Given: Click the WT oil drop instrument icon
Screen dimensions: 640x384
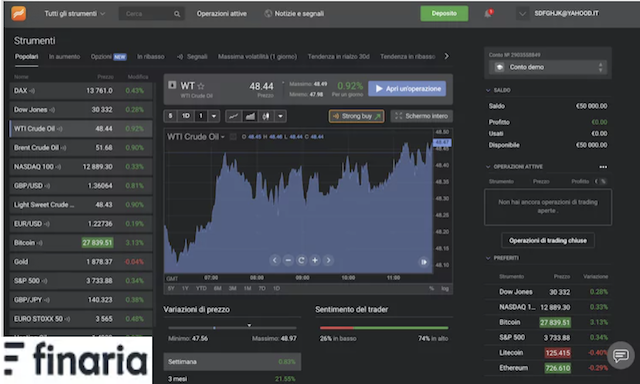Looking at the screenshot, I should pos(172,85).
